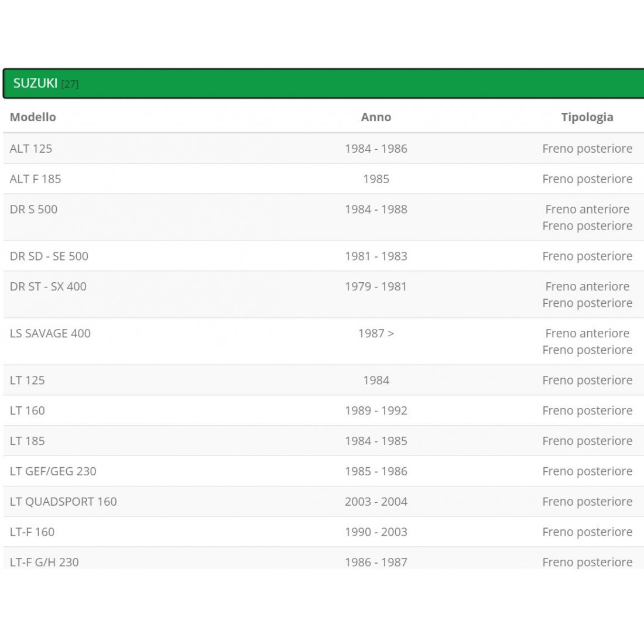
Task: Click the [27] count beside SUZUKI
Action: [x=70, y=84]
